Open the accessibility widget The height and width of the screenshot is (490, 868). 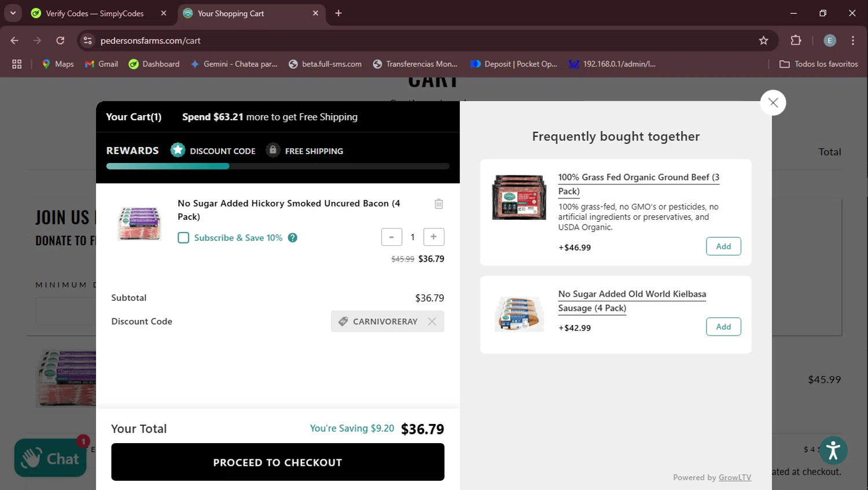click(833, 450)
